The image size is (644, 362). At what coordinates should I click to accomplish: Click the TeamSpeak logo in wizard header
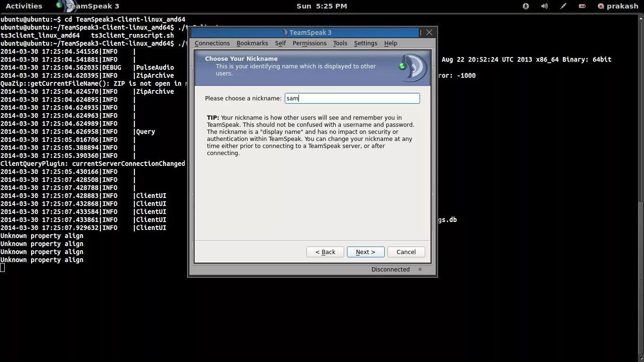pyautogui.click(x=413, y=68)
